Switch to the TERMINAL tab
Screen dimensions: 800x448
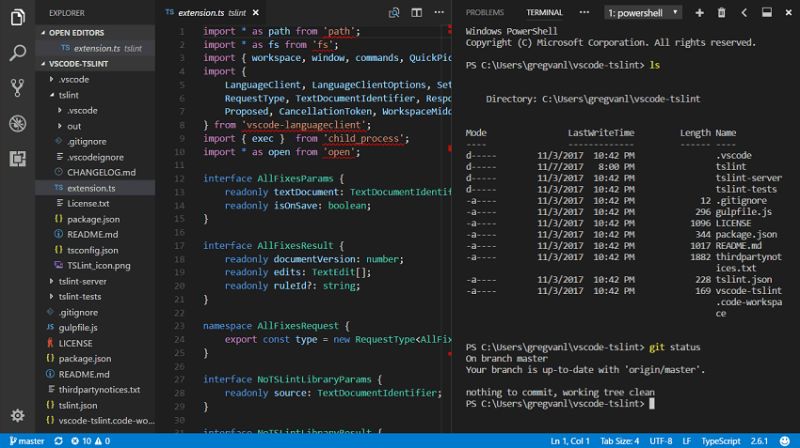tap(544, 12)
